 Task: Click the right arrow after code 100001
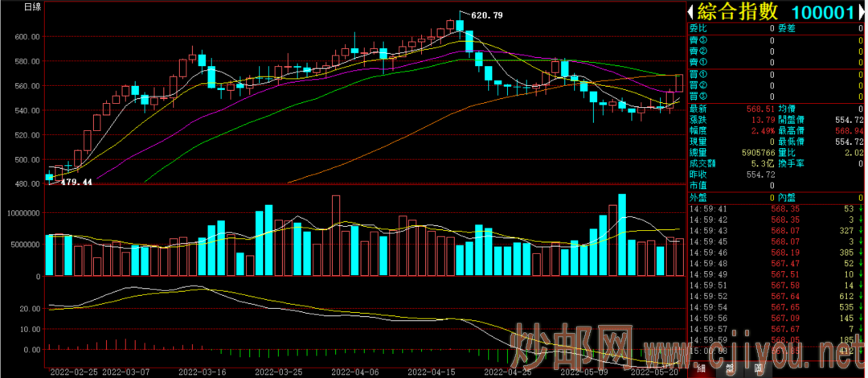861,12
